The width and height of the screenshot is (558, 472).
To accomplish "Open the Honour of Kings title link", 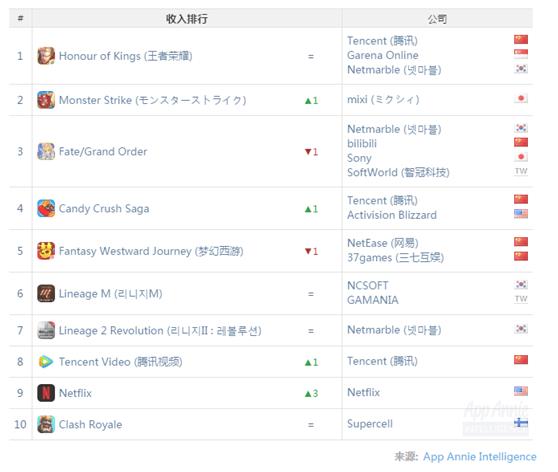I will coord(126,56).
